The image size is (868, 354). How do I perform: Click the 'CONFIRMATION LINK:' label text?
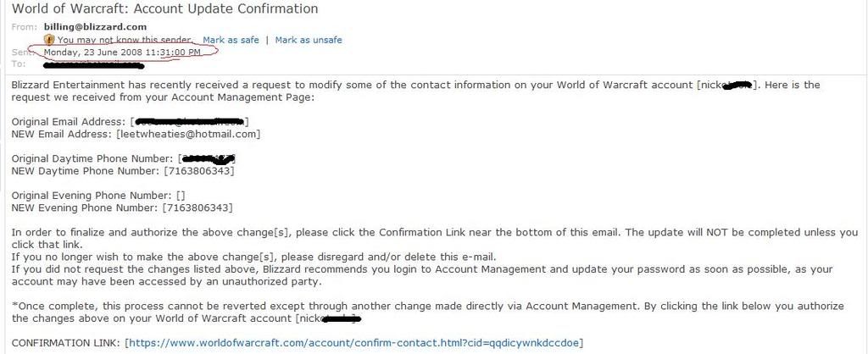65,343
